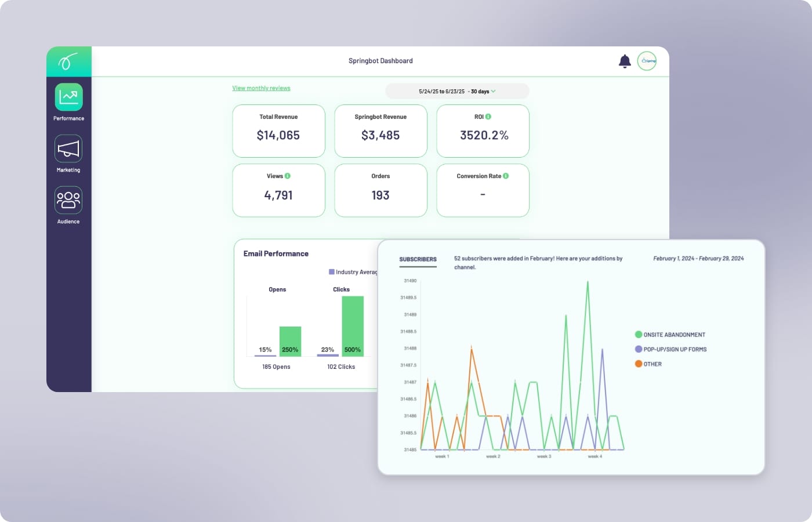This screenshot has height=522, width=812.
Task: Click the 250% Opens green bar
Action: point(290,341)
